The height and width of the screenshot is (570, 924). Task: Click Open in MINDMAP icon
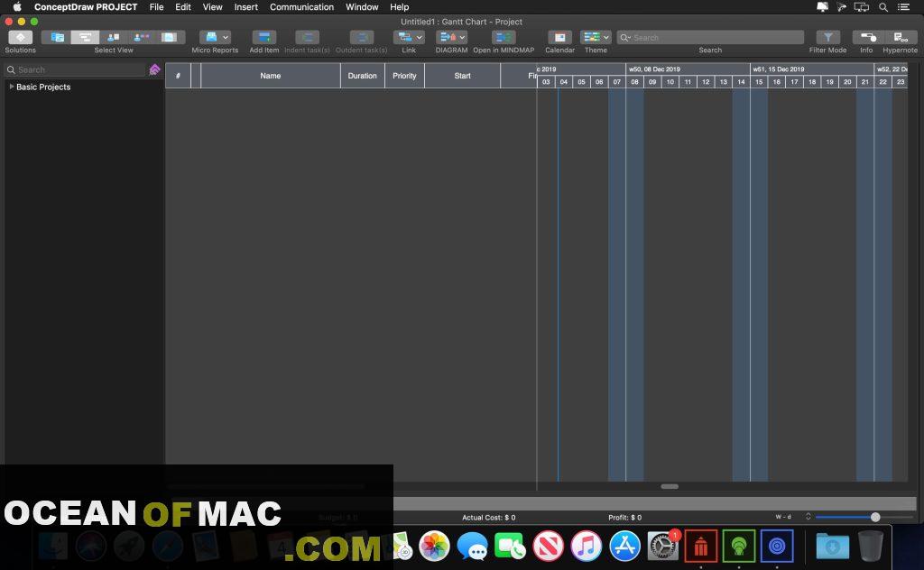point(504,37)
